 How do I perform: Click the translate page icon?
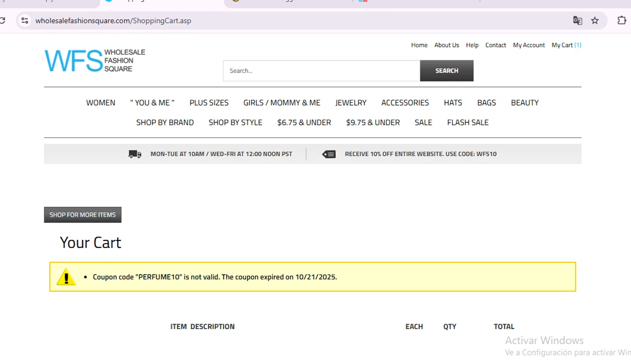578,20
